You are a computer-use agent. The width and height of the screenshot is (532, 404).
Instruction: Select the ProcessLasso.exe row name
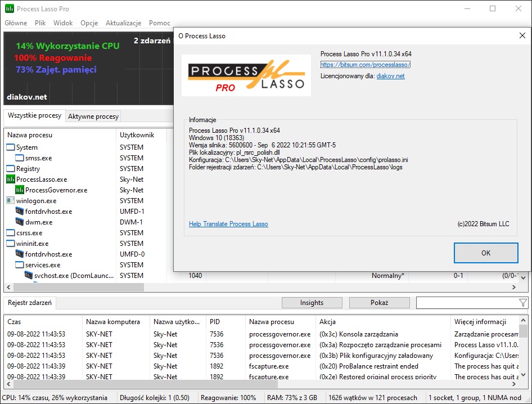pyautogui.click(x=42, y=179)
